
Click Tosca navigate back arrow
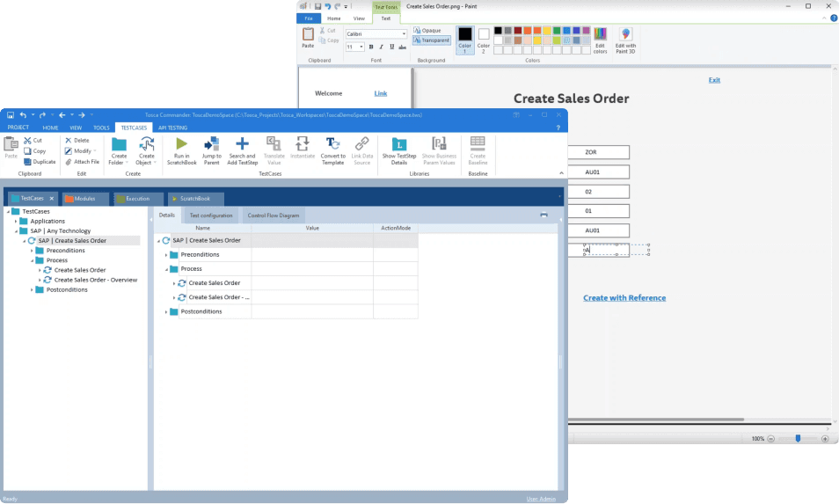pos(62,115)
